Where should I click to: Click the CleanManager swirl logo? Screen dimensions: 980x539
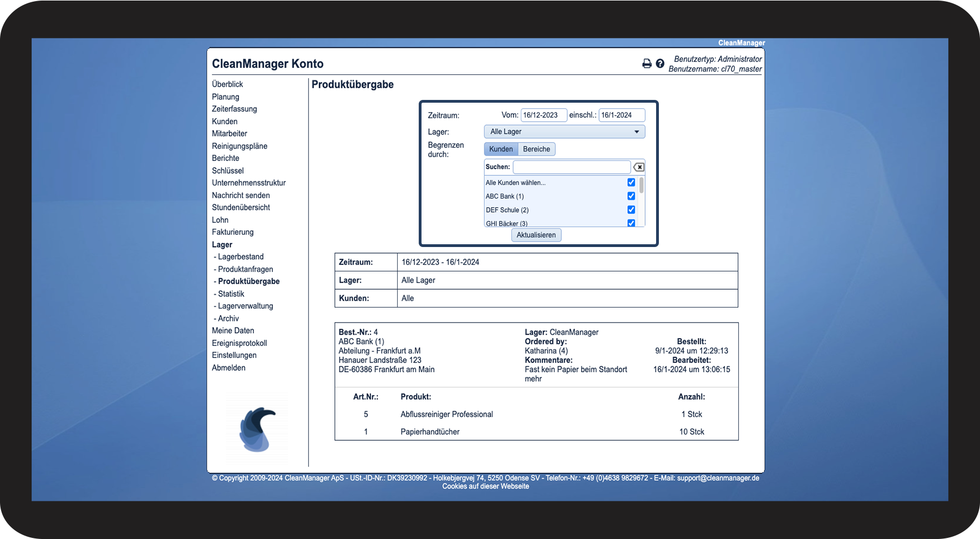pos(257,429)
